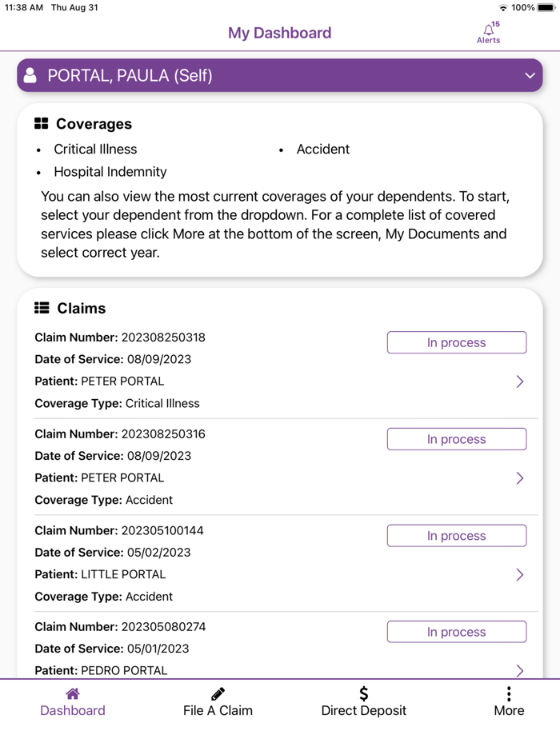Switch to the Direct Deposit tab
560x747 pixels.
[363, 701]
